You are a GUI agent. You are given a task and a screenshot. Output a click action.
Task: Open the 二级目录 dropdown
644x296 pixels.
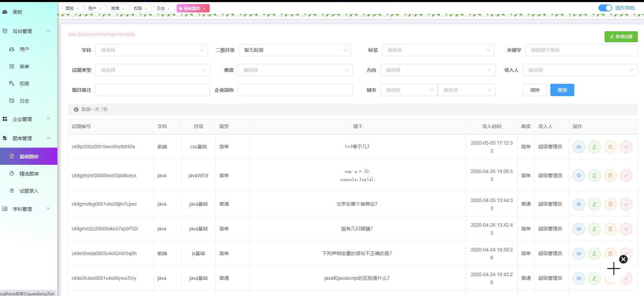point(295,50)
